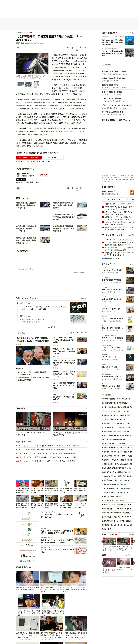This screenshot has height=644, width=138.
Task: Open social ranking item PR会社への対価は公選法違反?
Action: 119,244
